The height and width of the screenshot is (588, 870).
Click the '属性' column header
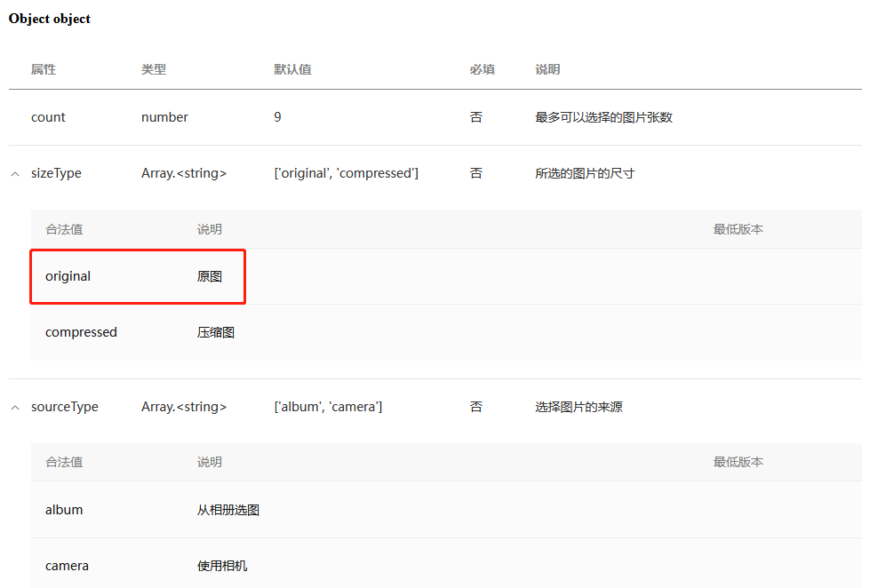(x=44, y=69)
